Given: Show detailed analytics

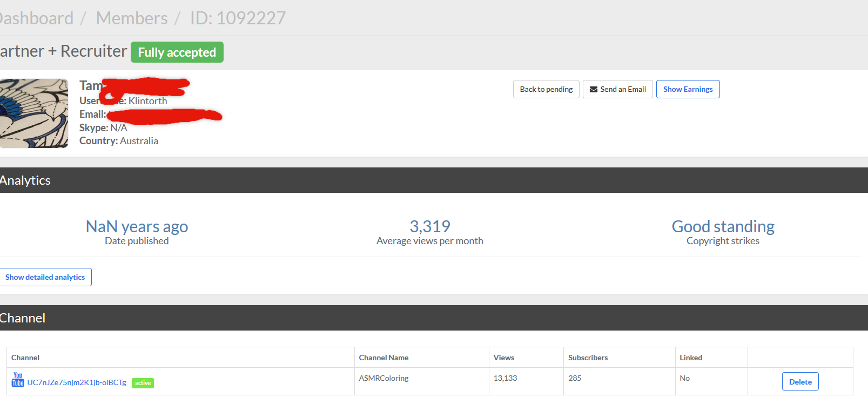Looking at the screenshot, I should point(45,277).
